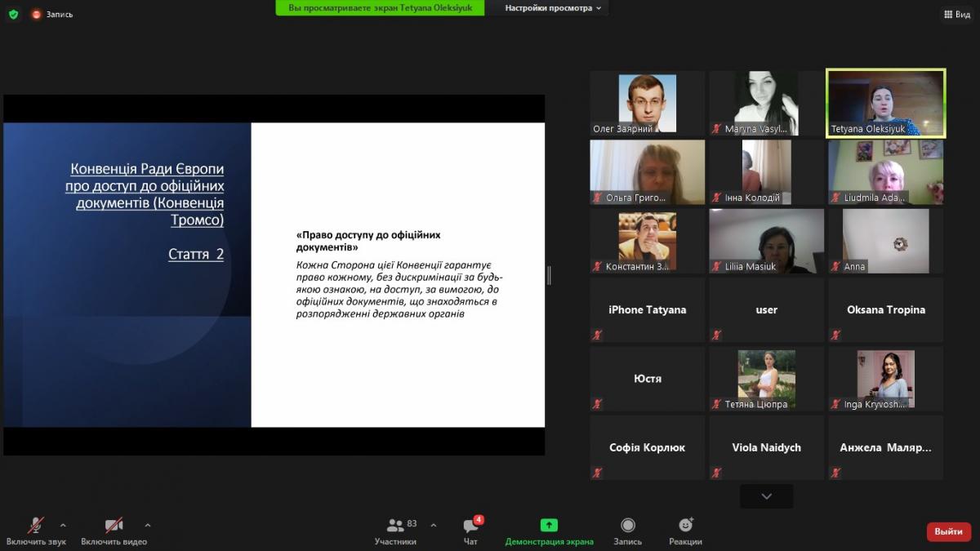The width and height of the screenshot is (980, 551).
Task: Open the view layout grid icon
Action: [948, 14]
